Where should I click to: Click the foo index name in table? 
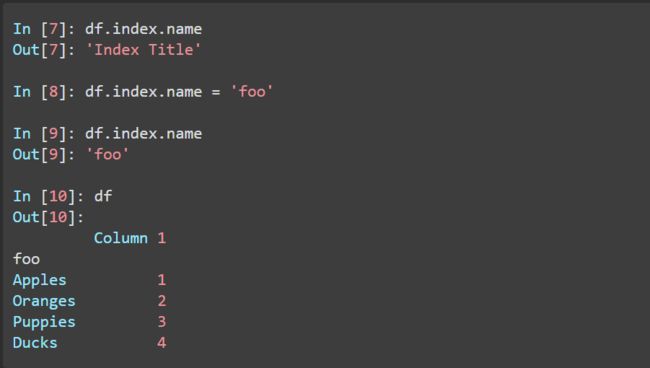point(27,259)
